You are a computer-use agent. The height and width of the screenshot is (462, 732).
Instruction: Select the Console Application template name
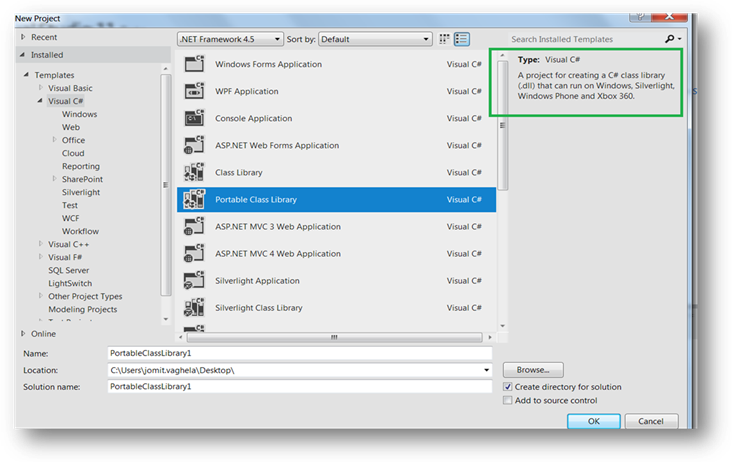pyautogui.click(x=253, y=118)
